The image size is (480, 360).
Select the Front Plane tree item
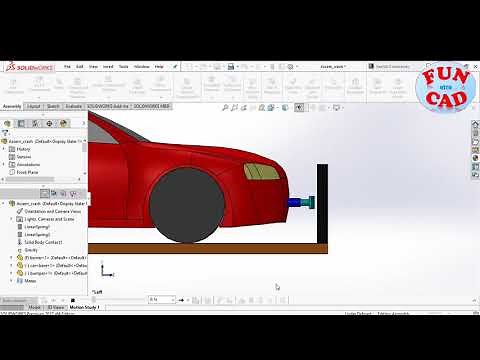coord(23,172)
